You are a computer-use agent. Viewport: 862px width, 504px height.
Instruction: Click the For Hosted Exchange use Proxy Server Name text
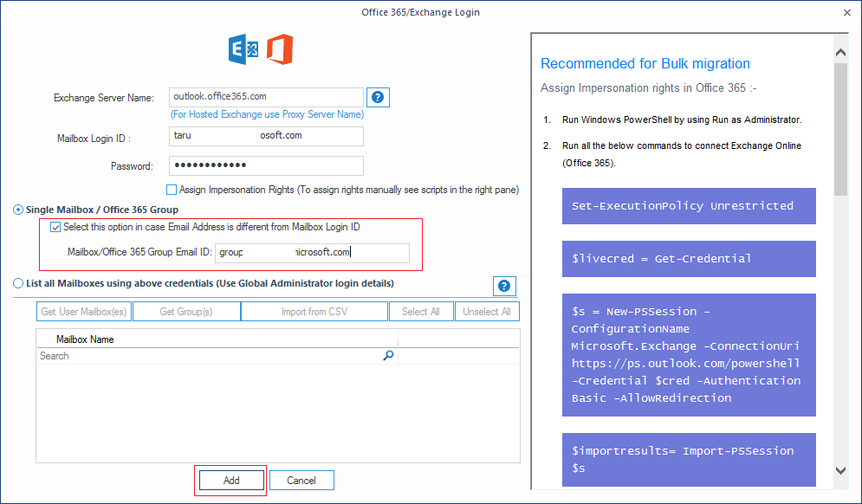pyautogui.click(x=267, y=114)
